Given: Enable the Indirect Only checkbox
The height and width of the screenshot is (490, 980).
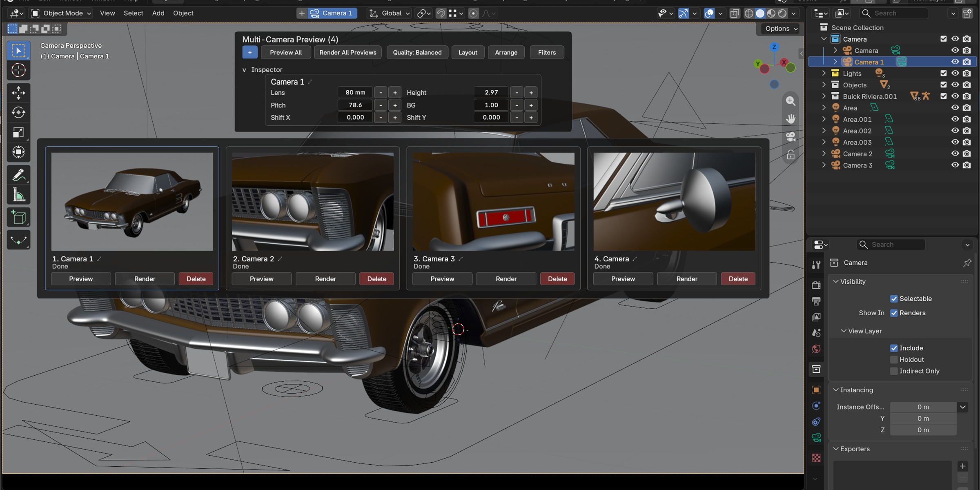Looking at the screenshot, I should point(894,371).
